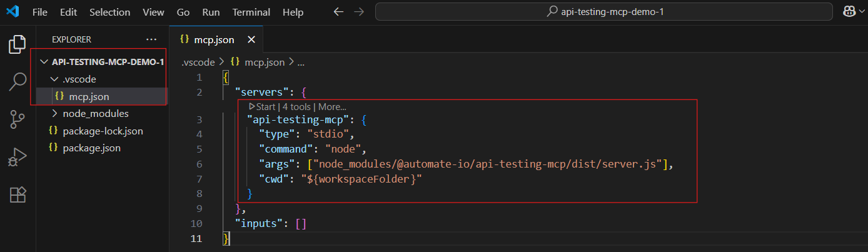Open the Copilot chat icon in title bar
The width and height of the screenshot is (868, 252).
pyautogui.click(x=849, y=12)
